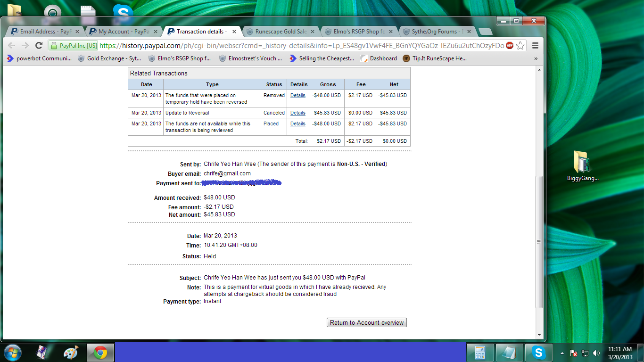644x362 pixels.
Task: Open the Chrome menu hamburger icon
Action: click(x=535, y=46)
